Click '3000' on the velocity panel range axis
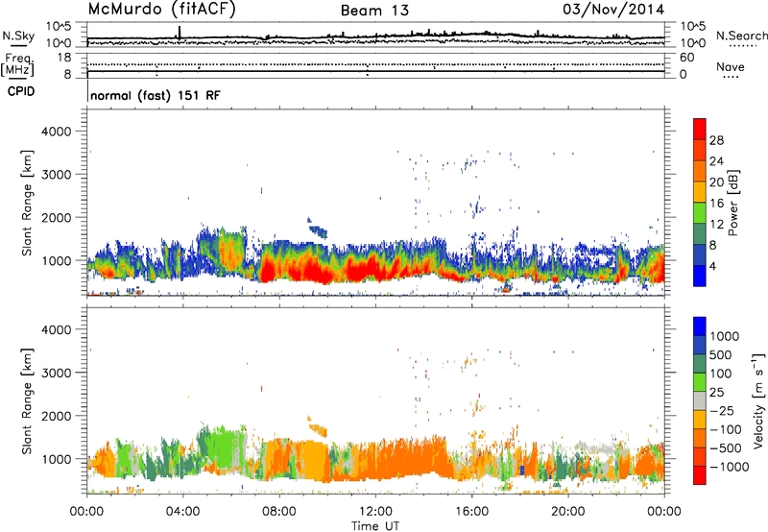The width and height of the screenshot is (768, 532). pos(56,373)
